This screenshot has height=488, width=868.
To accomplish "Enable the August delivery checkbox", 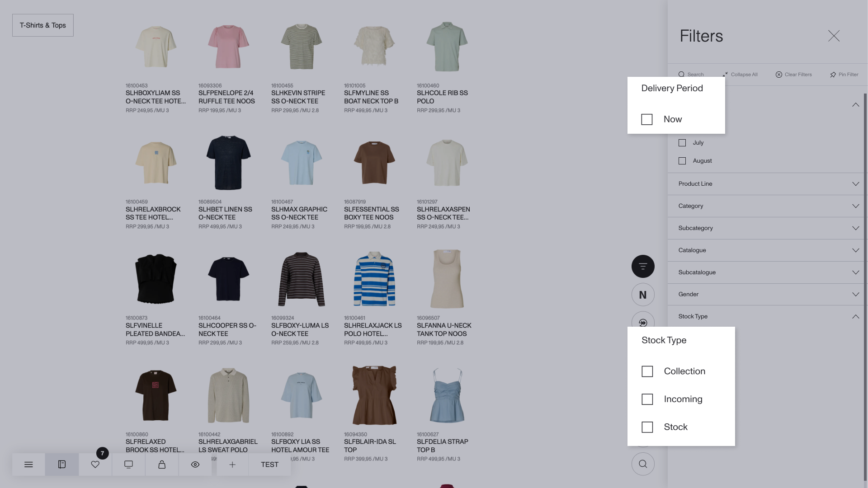I will pos(682,161).
